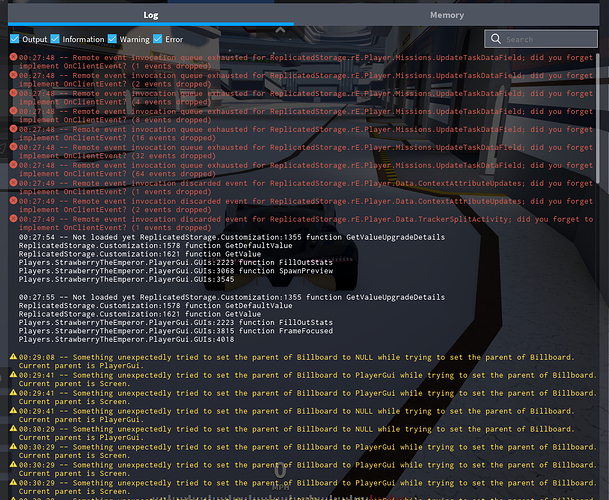Click the search magnifier icon
609x500 pixels.
click(496, 39)
